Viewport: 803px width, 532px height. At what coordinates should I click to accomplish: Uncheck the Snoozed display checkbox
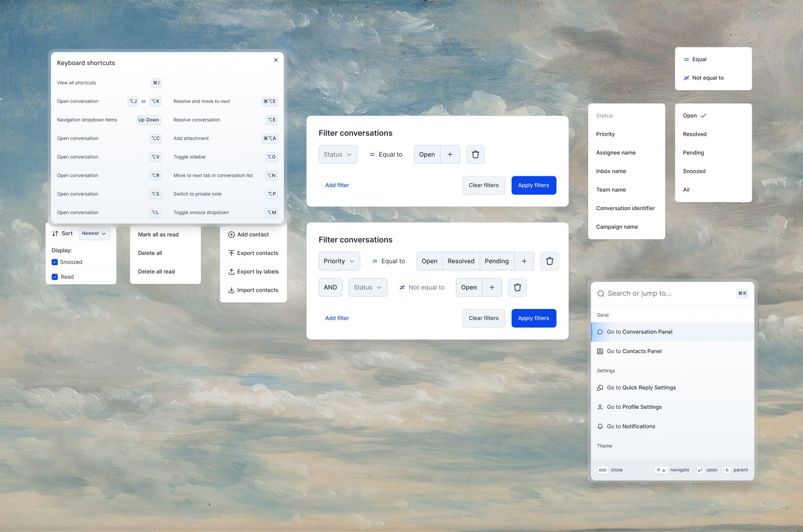54,262
